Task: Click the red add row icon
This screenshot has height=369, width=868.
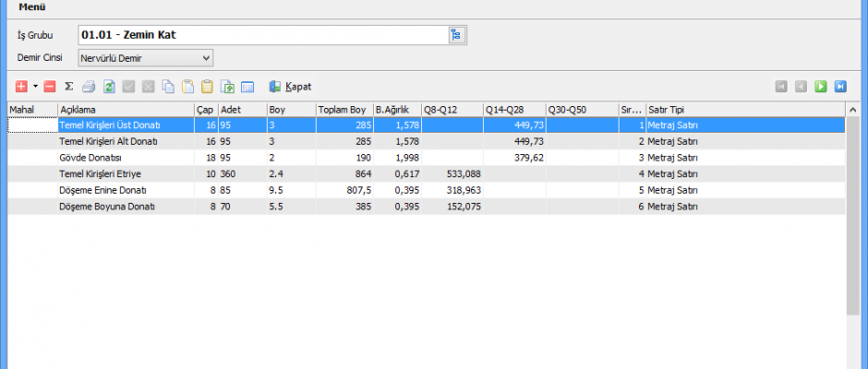Action: point(22,87)
